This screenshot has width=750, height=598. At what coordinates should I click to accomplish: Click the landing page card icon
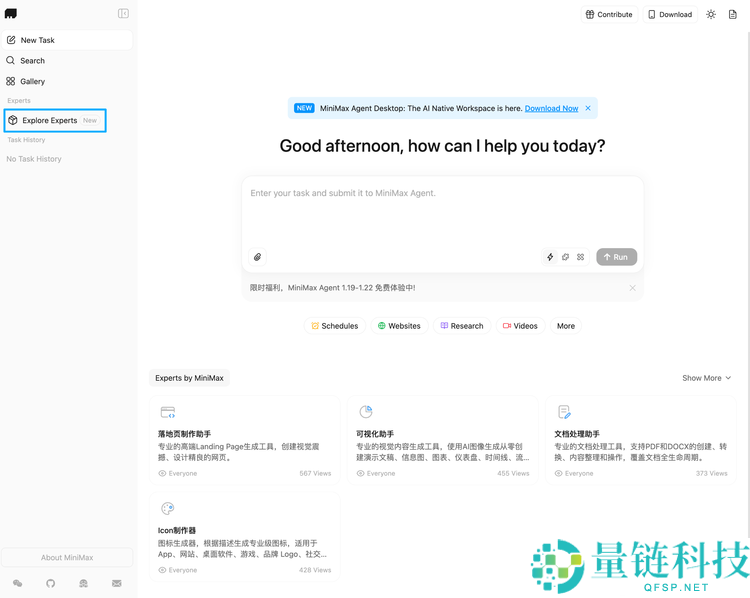point(168,412)
